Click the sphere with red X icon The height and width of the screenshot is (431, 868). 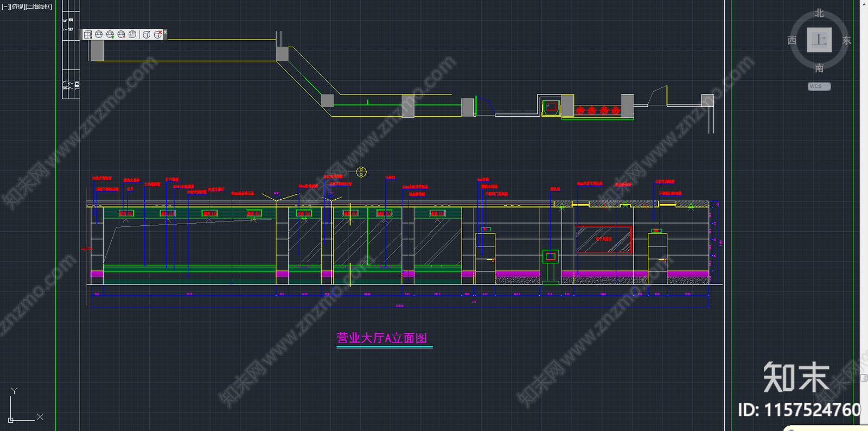[x=157, y=34]
